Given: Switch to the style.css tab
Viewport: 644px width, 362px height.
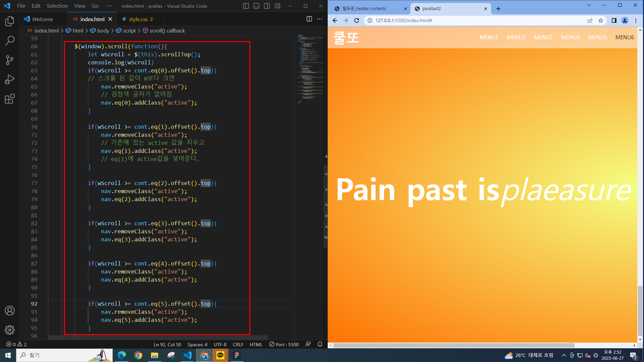Looking at the screenshot, I should (x=138, y=19).
